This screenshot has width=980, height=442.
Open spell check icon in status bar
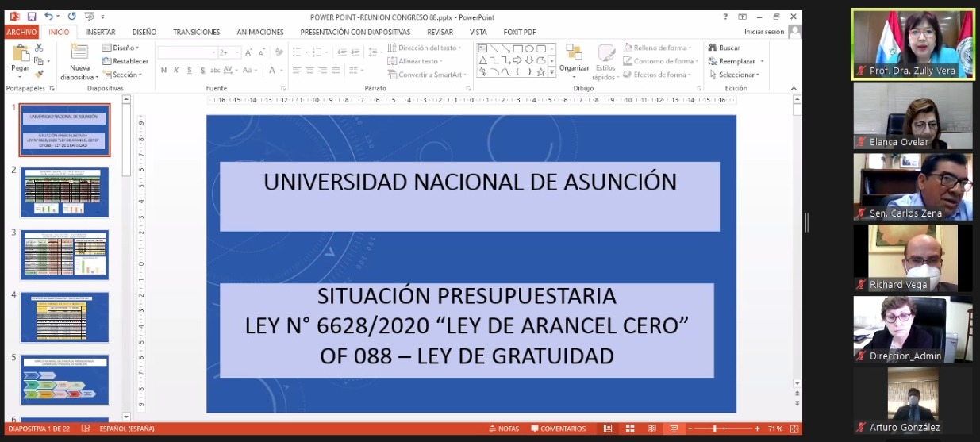pyautogui.click(x=86, y=429)
